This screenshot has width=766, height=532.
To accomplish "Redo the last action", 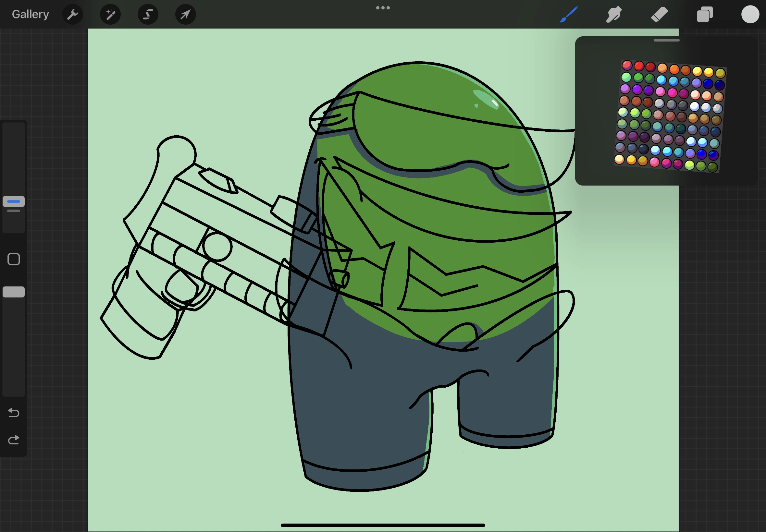I will pyautogui.click(x=14, y=439).
